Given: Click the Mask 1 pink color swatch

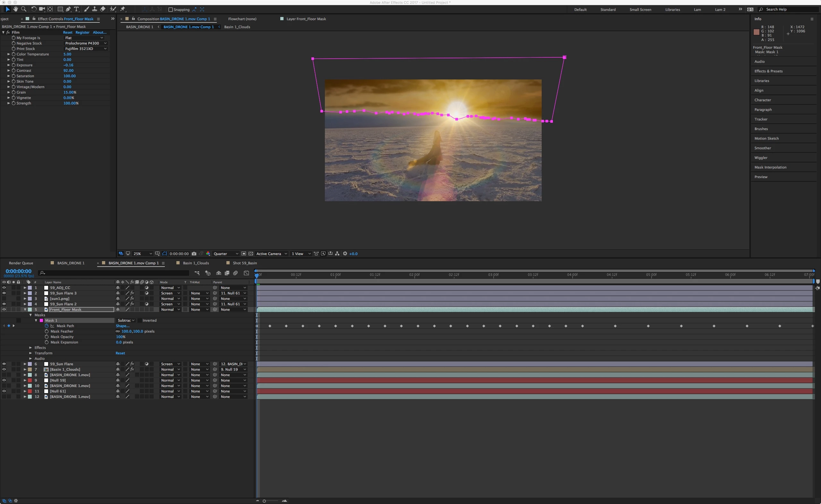Looking at the screenshot, I should 41,320.
